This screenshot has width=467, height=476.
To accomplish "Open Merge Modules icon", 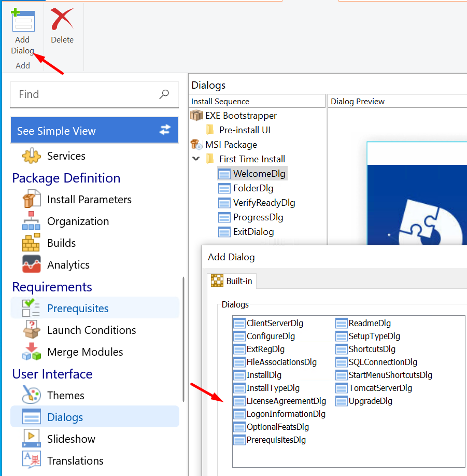I will coord(32,352).
